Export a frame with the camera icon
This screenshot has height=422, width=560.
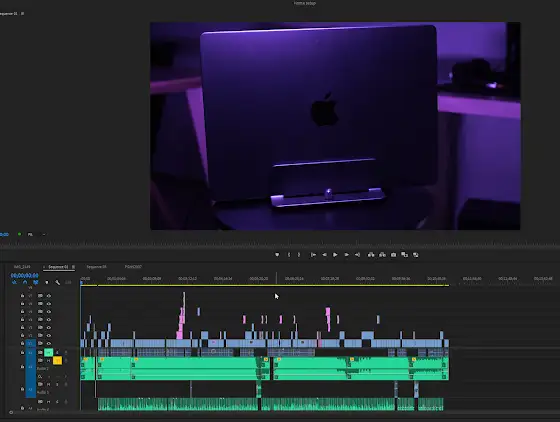[x=393, y=255]
